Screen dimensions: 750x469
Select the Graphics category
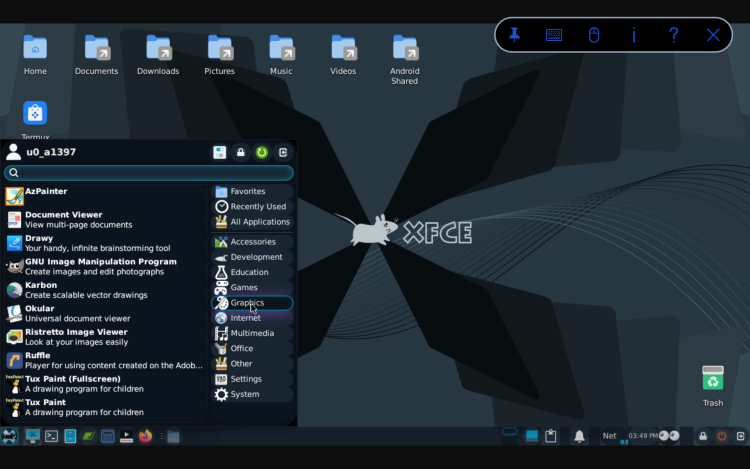click(x=252, y=303)
